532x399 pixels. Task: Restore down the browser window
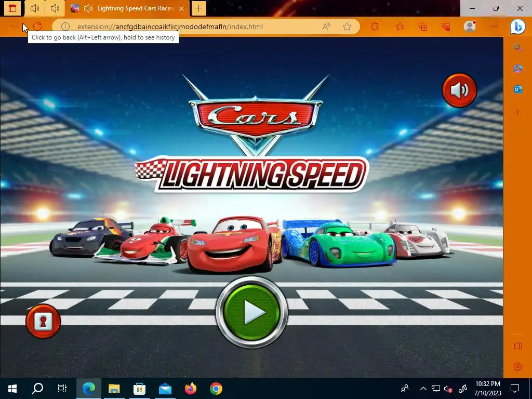point(496,8)
